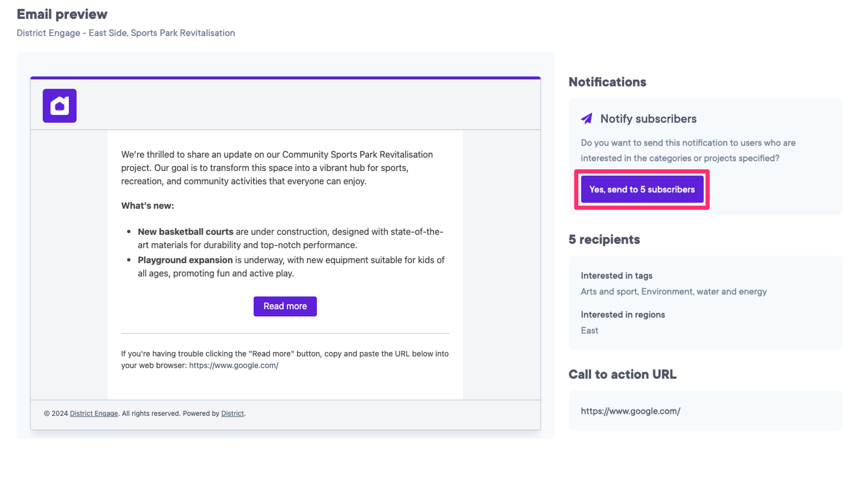Click the bold "Playground expansion" text

point(185,260)
